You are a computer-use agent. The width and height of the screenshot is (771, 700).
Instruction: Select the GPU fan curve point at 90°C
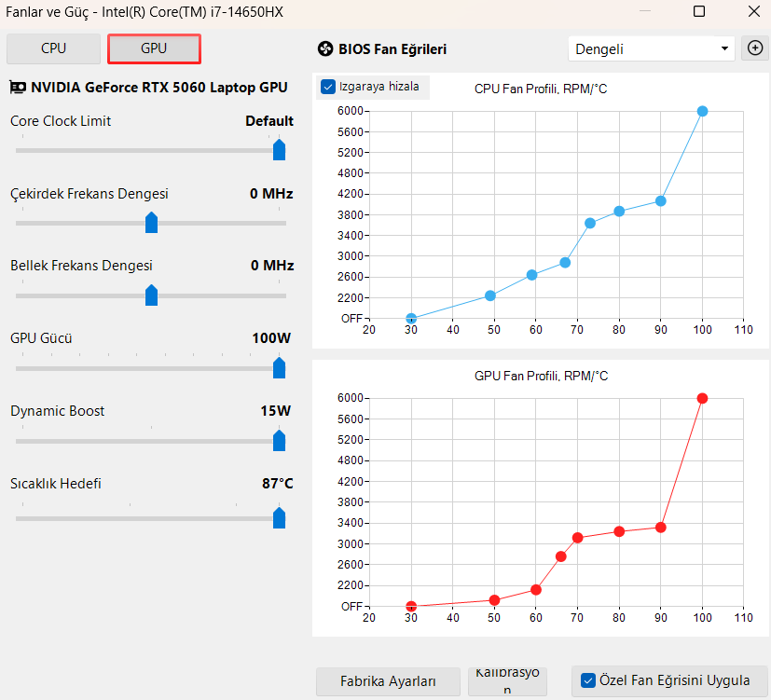661,528
